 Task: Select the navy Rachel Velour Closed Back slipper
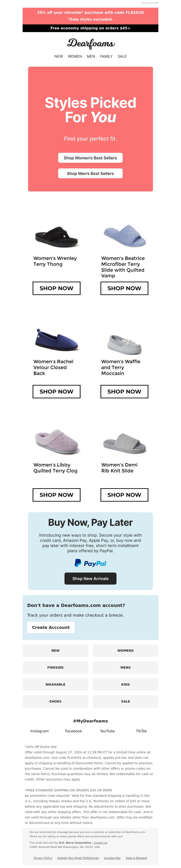[x=57, y=340]
